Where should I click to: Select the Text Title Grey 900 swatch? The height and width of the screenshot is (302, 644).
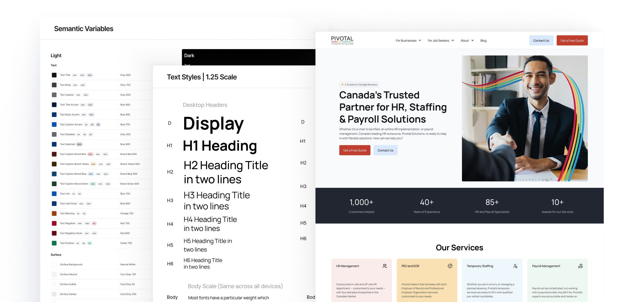coord(54,75)
